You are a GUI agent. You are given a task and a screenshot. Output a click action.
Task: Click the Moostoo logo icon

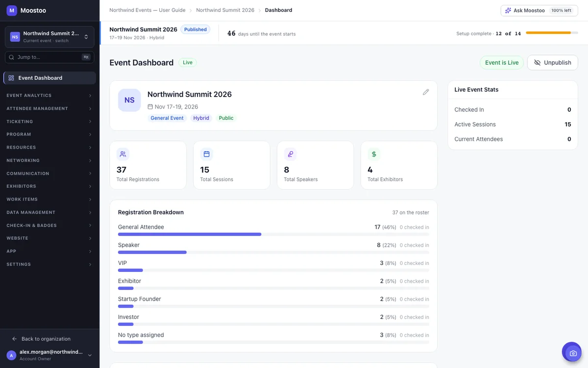pos(12,10)
